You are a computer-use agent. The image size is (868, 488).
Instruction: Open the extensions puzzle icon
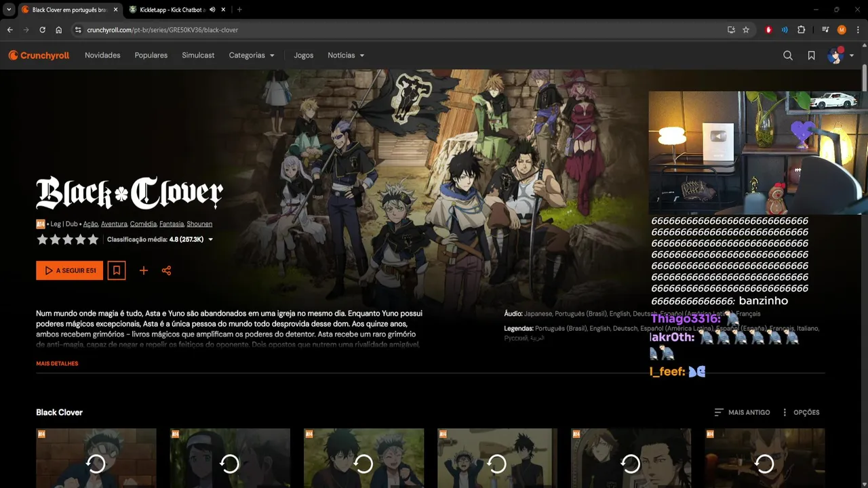coord(802,30)
